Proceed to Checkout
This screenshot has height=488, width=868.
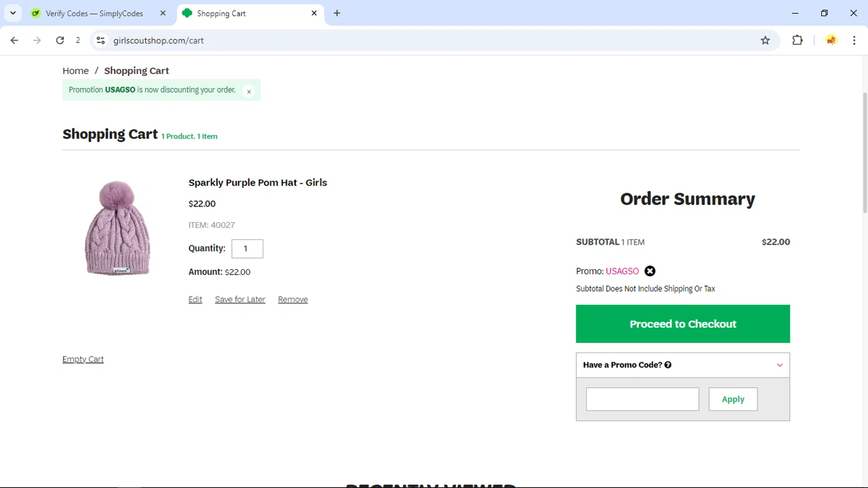[683, 324]
